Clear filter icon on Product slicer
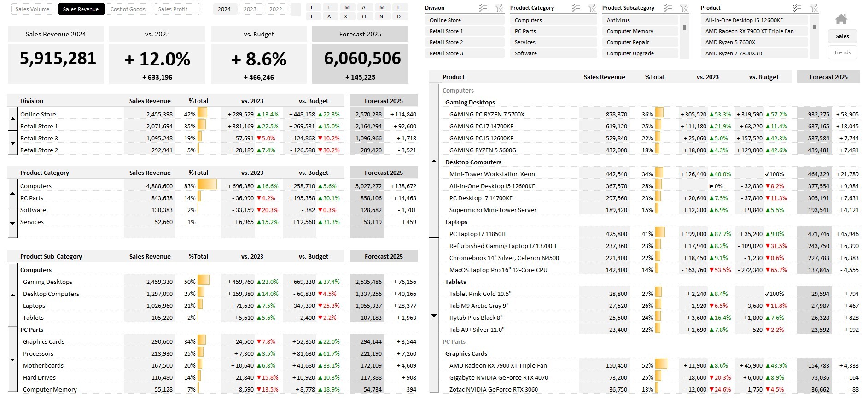868x399 pixels. pos(814,8)
